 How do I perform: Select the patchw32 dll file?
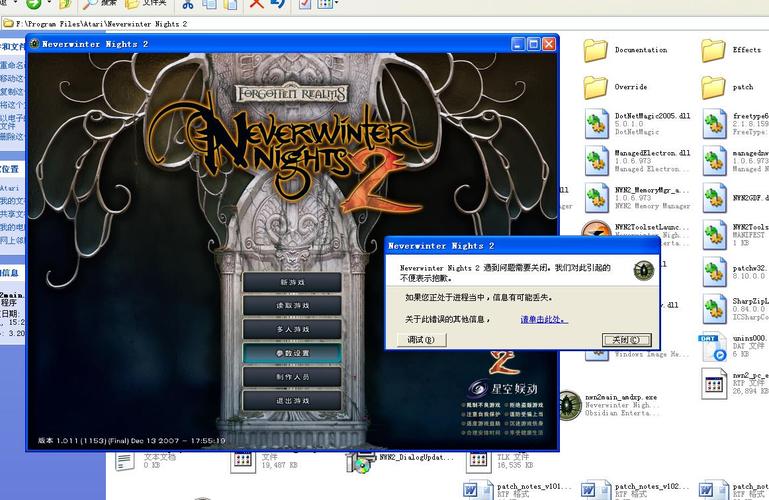736,272
